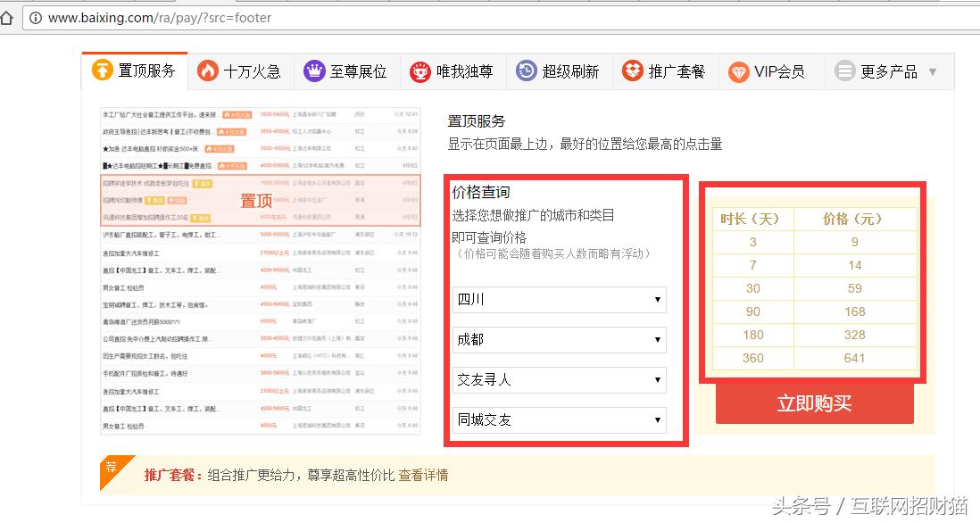Switch to the 十万火急 tab

241,71
